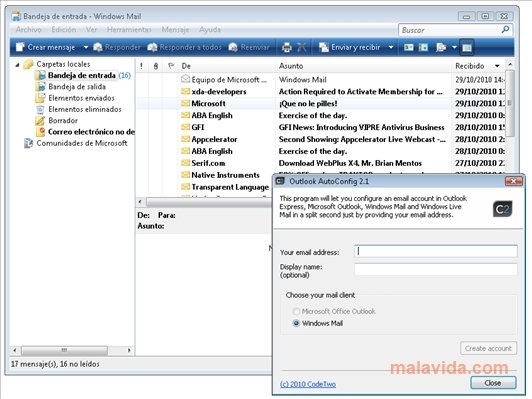The width and height of the screenshot is (532, 399).
Task: Open the Equipo de Microsoft message
Action: tap(320, 80)
